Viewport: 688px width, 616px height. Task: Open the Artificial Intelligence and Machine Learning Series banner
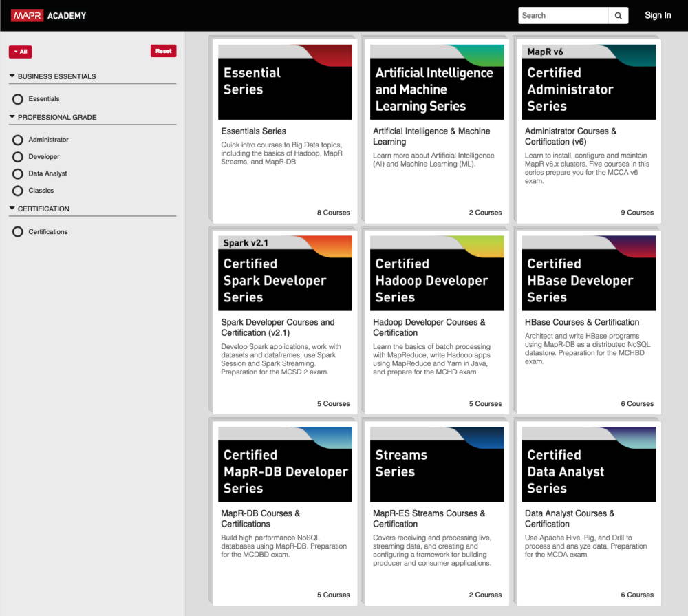pos(437,82)
